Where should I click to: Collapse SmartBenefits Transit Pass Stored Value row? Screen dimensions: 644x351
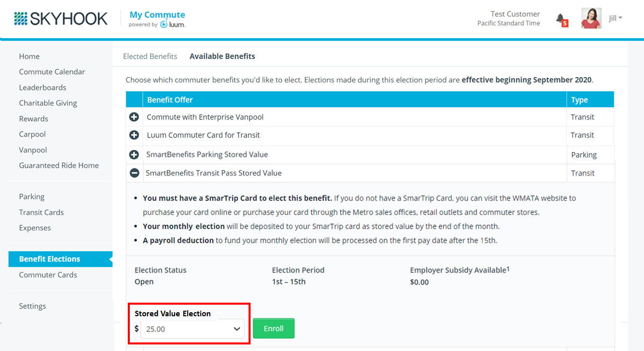tap(134, 173)
